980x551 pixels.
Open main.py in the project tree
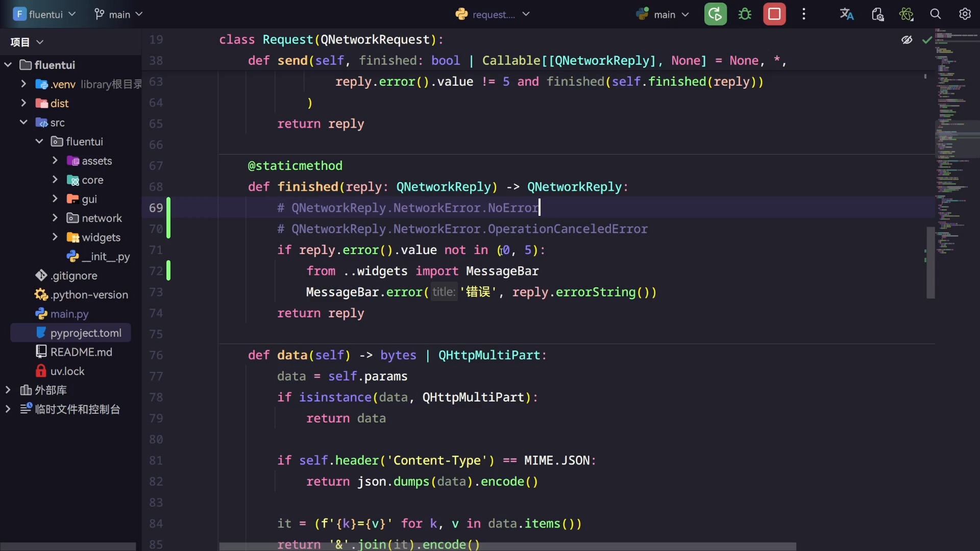point(62,314)
